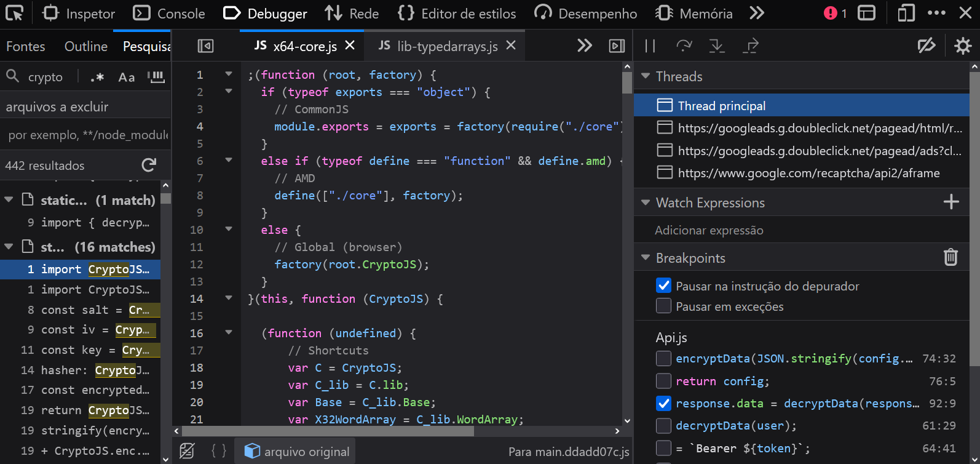980x464 pixels.
Task: Close the lib-typedarrays.js tab
Action: click(511, 46)
